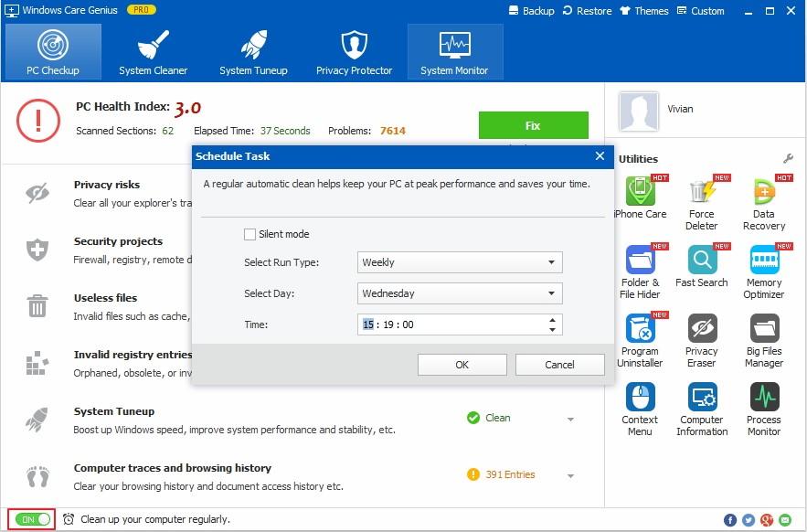This screenshot has height=532, width=807.
Task: Expand the System Tuneup Clean row arrow
Action: [x=570, y=420]
